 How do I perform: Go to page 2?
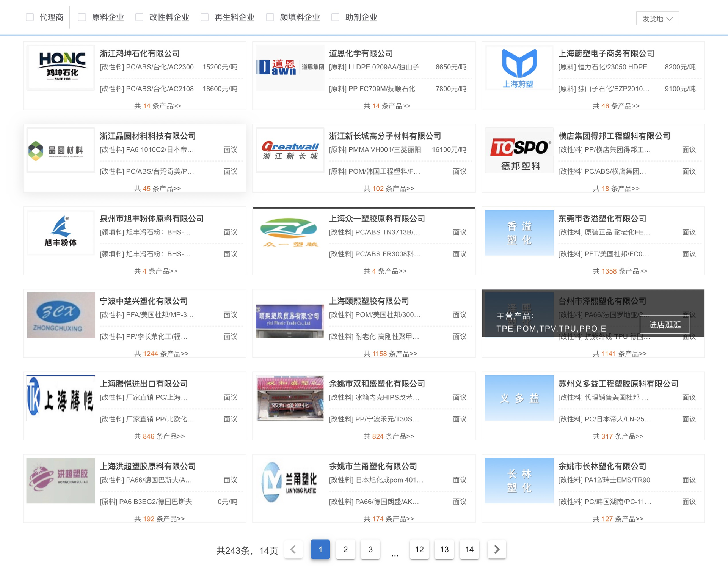pos(345,549)
